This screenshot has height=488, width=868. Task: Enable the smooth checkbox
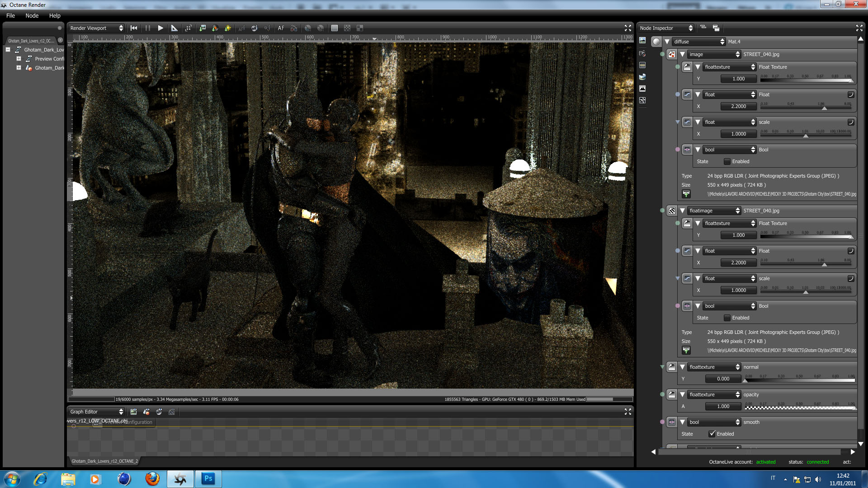[712, 434]
